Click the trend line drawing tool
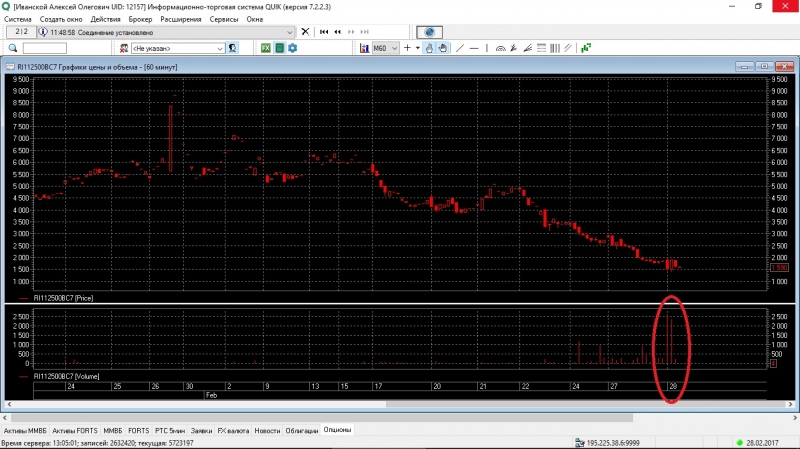 coord(460,48)
